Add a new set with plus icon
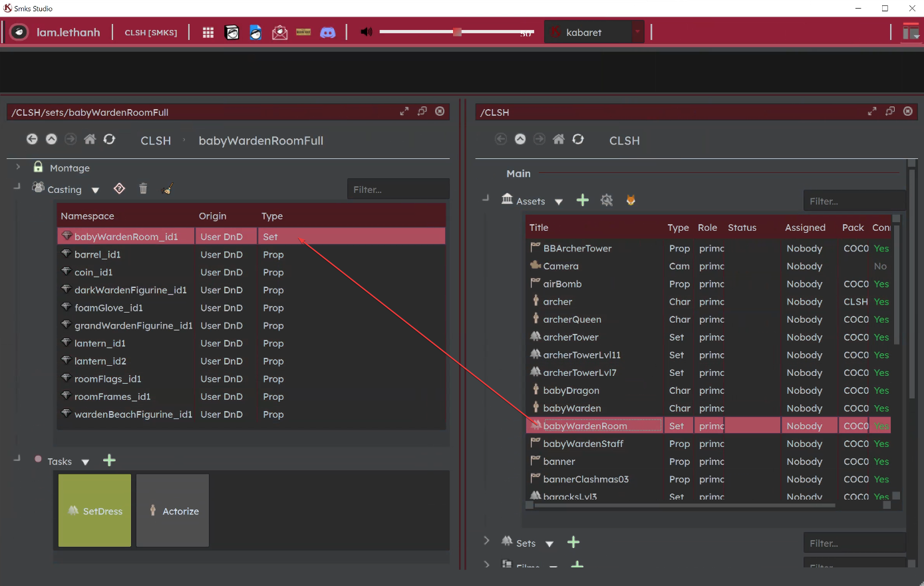 tap(573, 542)
